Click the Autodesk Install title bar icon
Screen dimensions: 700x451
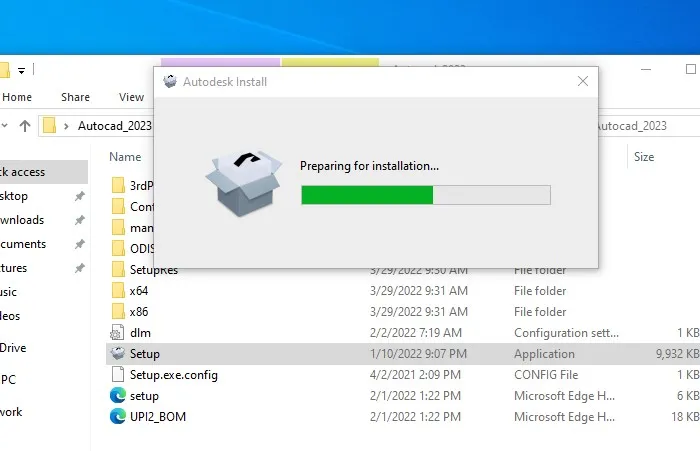[x=170, y=82]
